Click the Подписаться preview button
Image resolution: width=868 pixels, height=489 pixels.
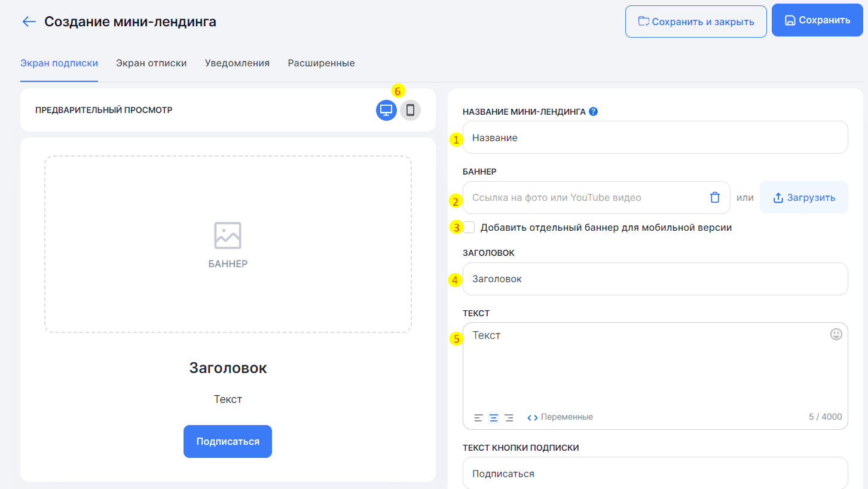(228, 441)
